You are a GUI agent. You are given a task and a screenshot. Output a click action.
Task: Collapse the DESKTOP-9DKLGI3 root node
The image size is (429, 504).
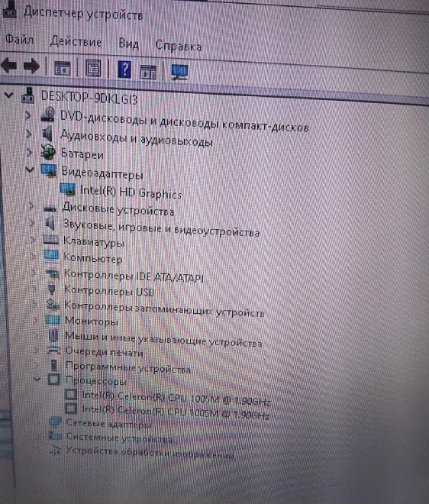tap(8, 95)
